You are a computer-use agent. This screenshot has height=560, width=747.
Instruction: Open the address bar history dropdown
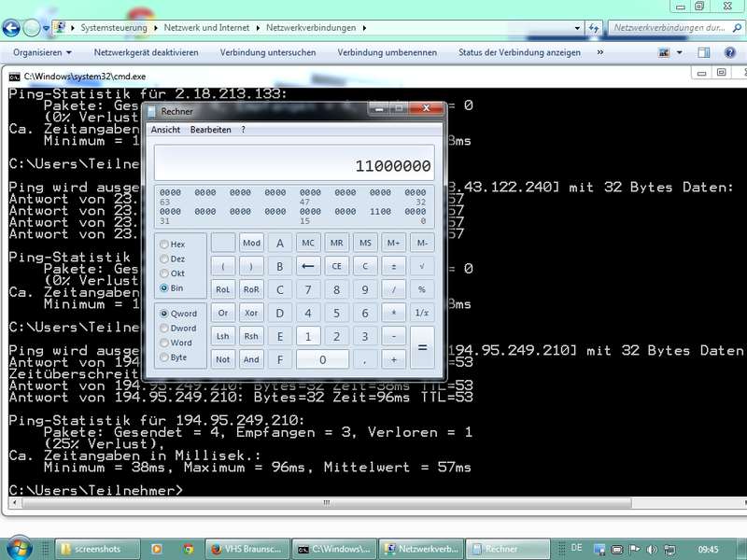coord(577,28)
